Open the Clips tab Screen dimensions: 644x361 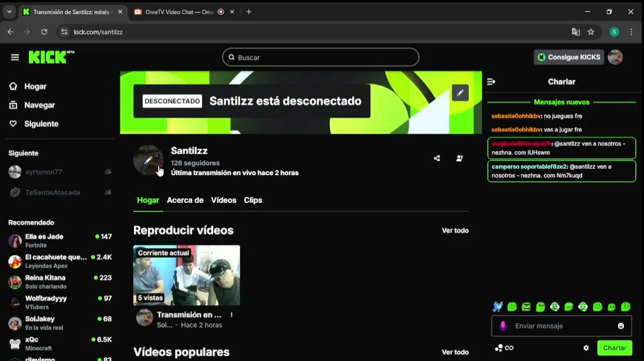click(x=253, y=200)
